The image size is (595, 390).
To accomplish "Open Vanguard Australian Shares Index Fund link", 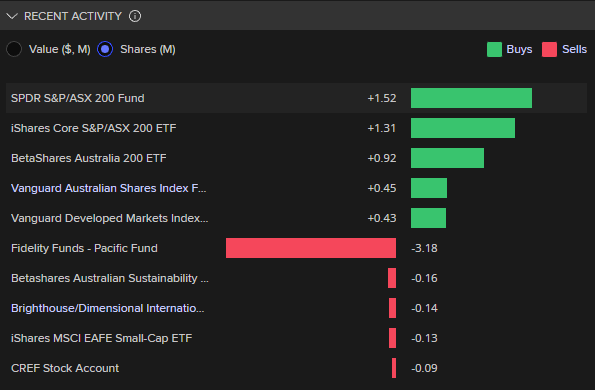I will click(x=109, y=188).
